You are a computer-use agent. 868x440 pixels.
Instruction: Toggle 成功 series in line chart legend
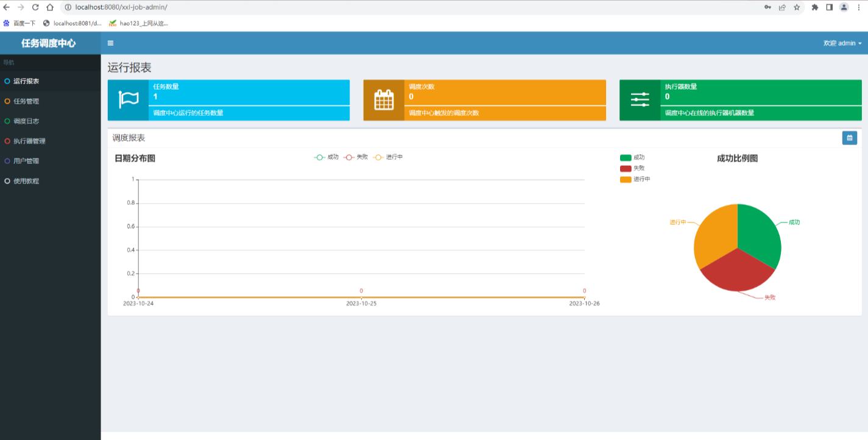click(x=326, y=157)
